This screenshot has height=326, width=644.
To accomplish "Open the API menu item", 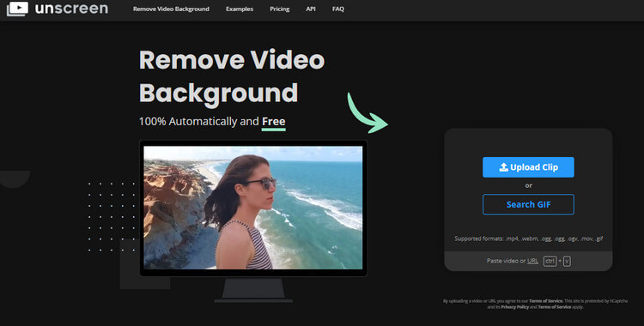I will pos(311,9).
